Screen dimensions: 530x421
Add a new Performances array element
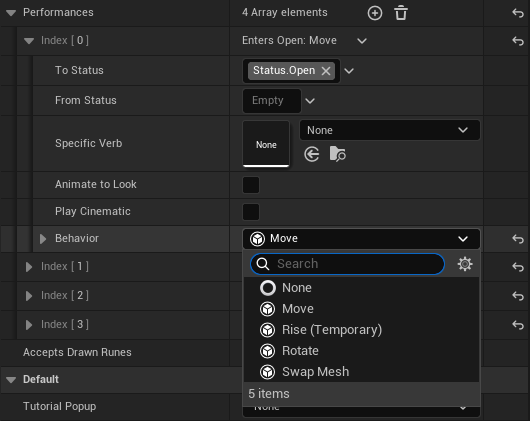click(x=375, y=13)
